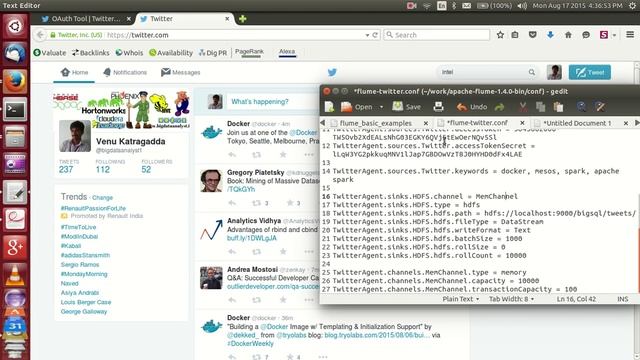Click gedit New document icon

(329, 107)
